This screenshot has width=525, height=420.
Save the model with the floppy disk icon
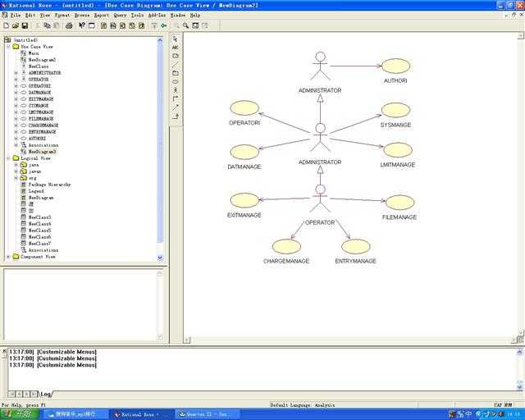pyautogui.click(x=25, y=25)
